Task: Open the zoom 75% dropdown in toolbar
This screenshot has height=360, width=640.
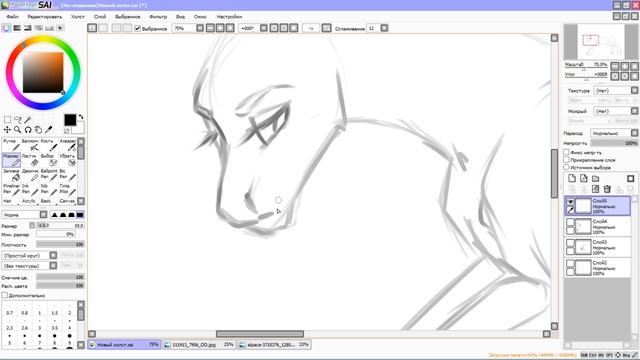Action: coord(200,28)
